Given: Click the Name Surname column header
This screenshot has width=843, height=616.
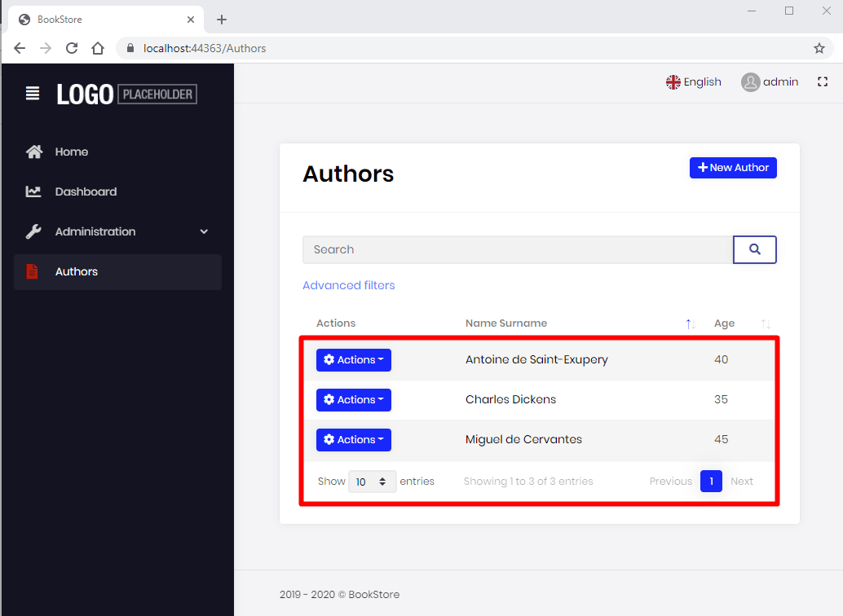Looking at the screenshot, I should pyautogui.click(x=506, y=323).
